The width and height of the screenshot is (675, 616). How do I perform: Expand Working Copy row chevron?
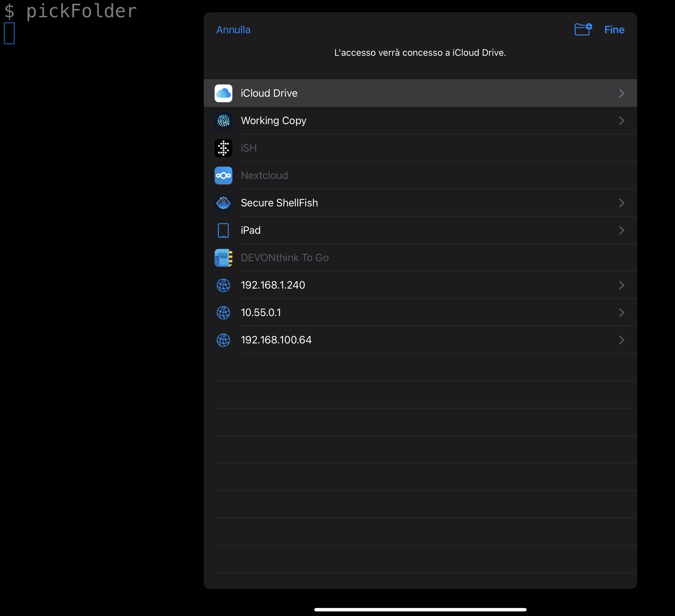pyautogui.click(x=621, y=121)
